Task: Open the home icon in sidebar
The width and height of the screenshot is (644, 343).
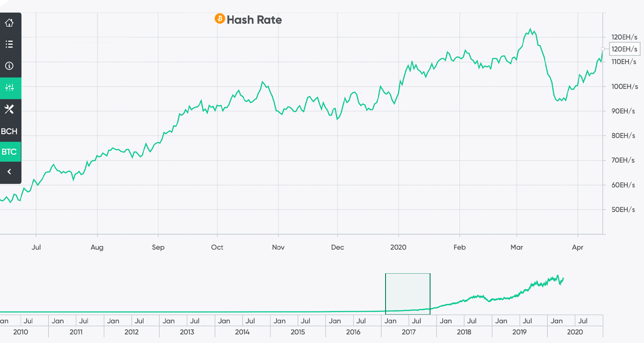Action: (9, 23)
